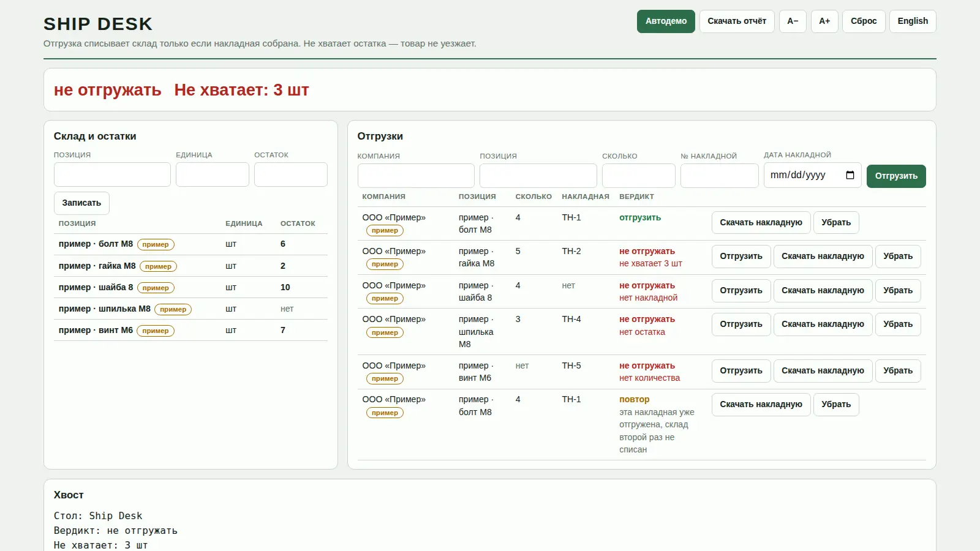Download invoice for ТН-5 row

(x=823, y=371)
